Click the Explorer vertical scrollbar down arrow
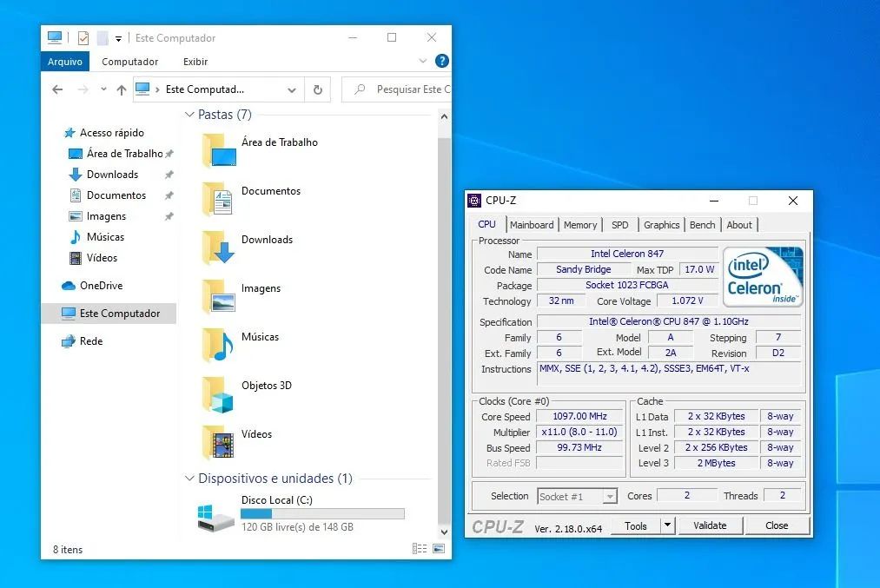 (444, 532)
